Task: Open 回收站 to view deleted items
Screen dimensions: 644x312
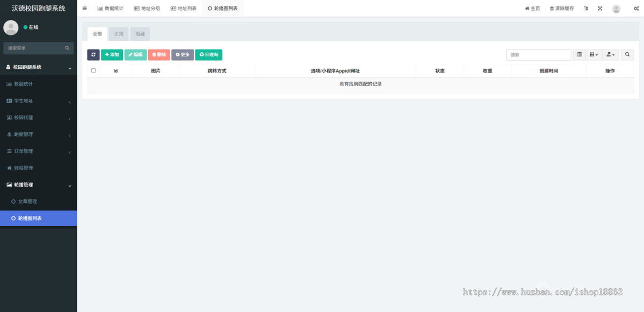Action: (208, 54)
